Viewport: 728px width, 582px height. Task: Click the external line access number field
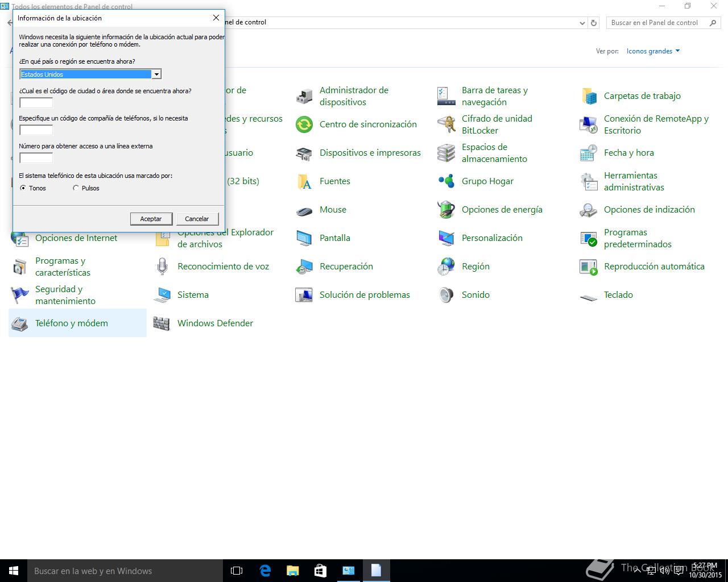(x=36, y=158)
